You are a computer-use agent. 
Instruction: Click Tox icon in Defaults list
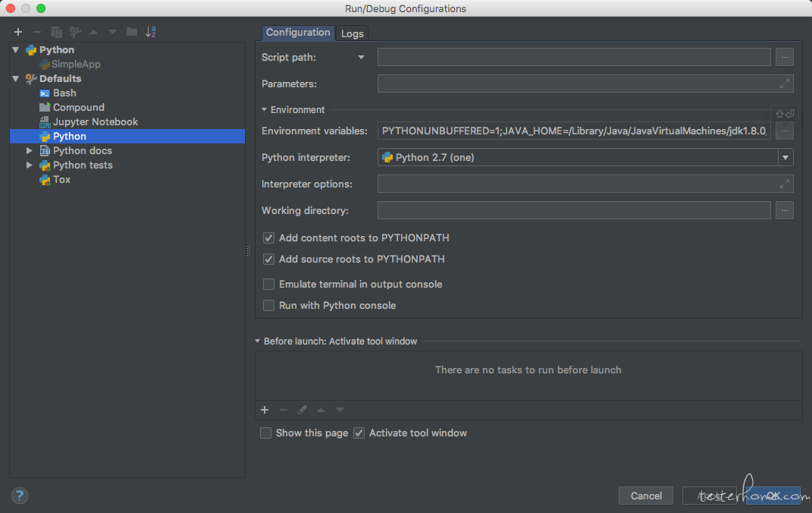(45, 180)
